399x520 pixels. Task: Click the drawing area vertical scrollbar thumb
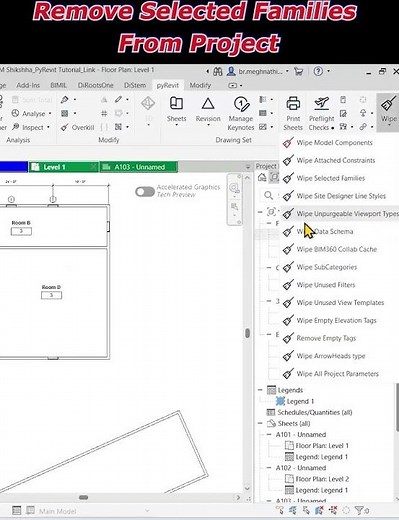(247, 333)
